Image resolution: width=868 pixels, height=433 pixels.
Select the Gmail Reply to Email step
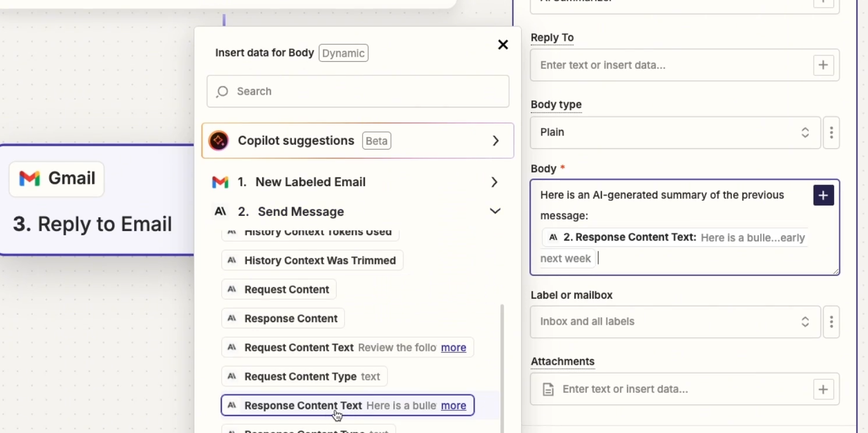coord(97,200)
